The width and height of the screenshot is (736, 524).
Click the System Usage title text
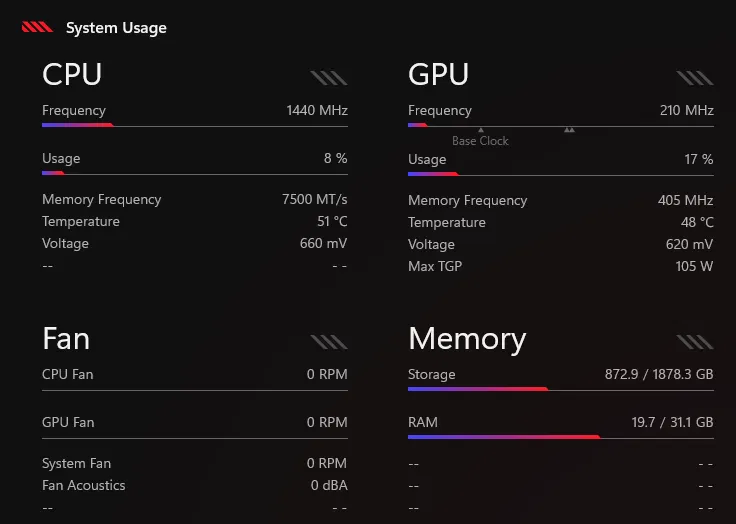(116, 28)
